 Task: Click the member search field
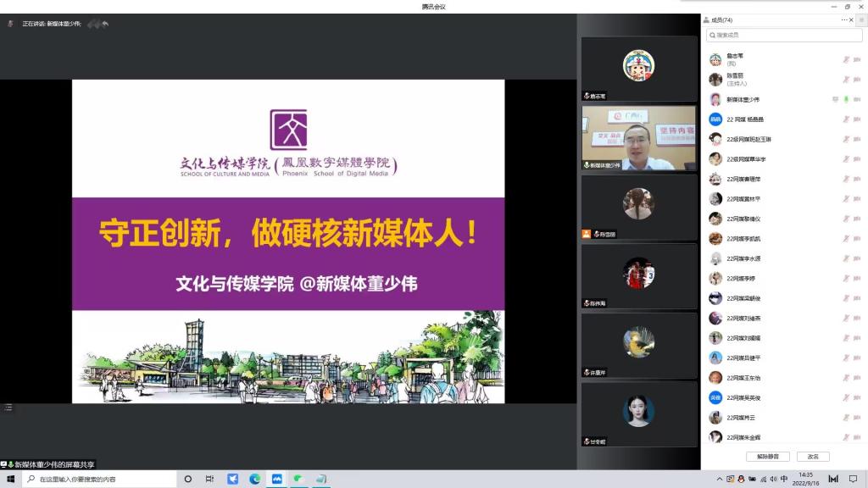click(784, 35)
